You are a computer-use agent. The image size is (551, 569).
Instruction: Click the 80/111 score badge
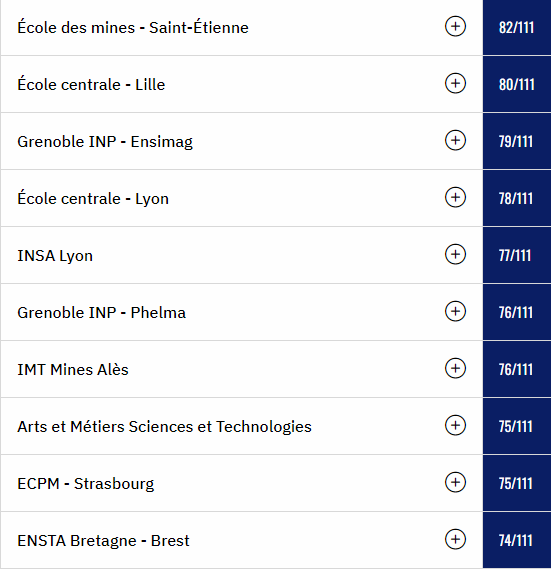[517, 84]
